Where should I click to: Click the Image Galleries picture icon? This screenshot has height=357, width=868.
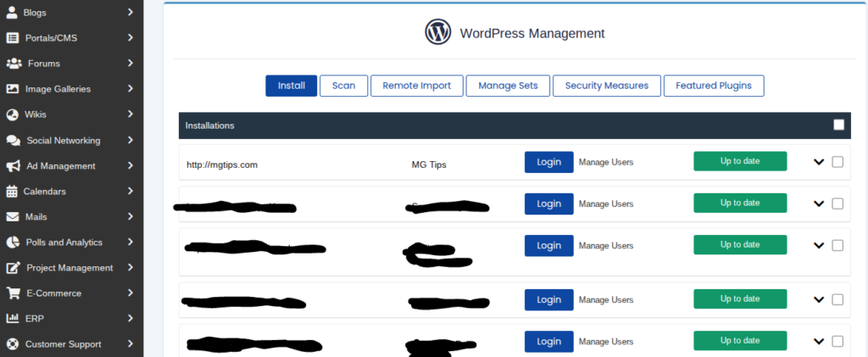12,89
